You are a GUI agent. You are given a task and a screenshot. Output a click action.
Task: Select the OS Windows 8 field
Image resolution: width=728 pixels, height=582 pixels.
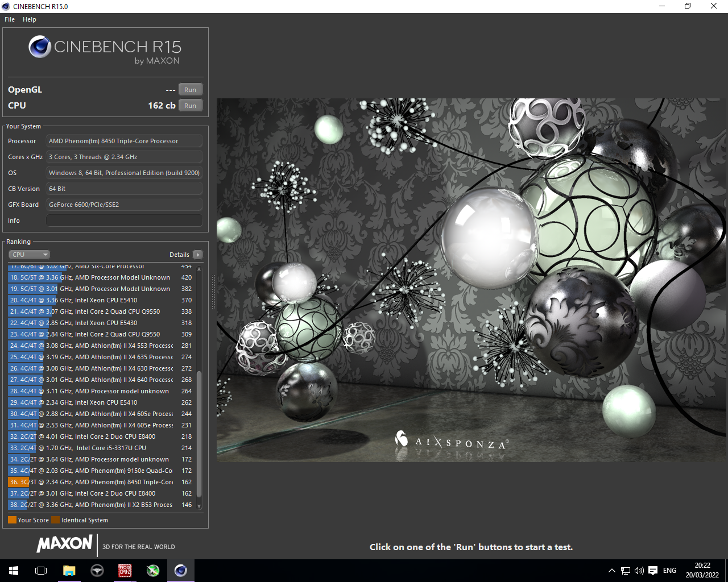point(124,173)
